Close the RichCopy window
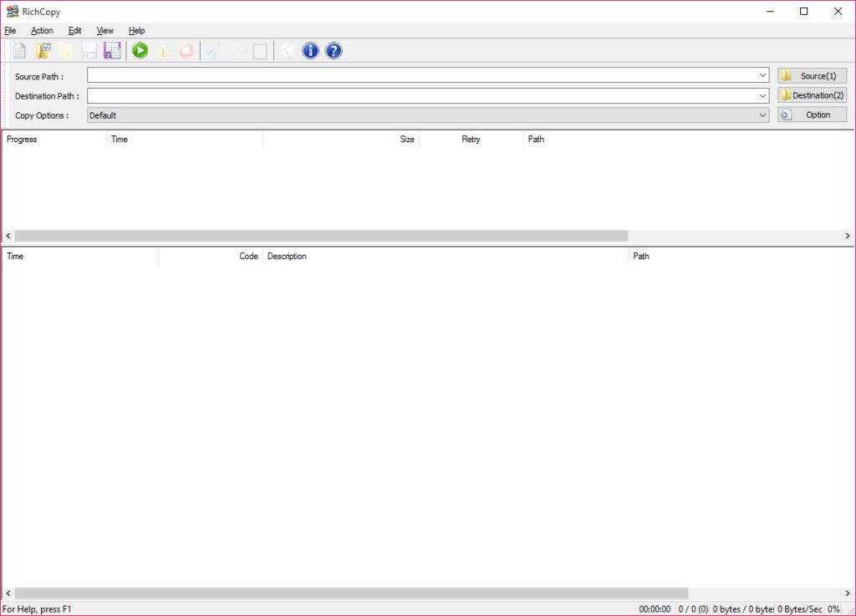This screenshot has width=856, height=616. 838,12
